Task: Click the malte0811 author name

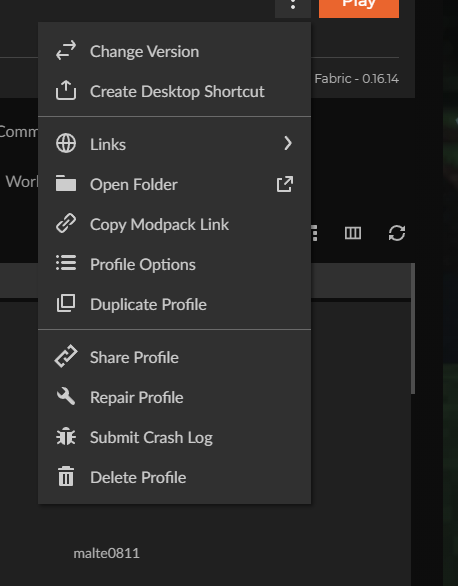Action: pos(106,553)
